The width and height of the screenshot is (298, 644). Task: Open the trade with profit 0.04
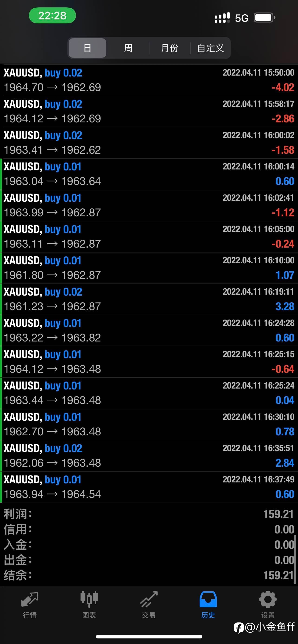click(149, 393)
